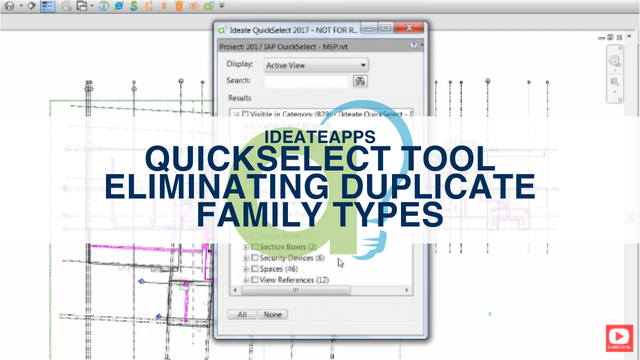Close the Revit view window
The width and height of the screenshot is (640, 360).
pos(619,38)
